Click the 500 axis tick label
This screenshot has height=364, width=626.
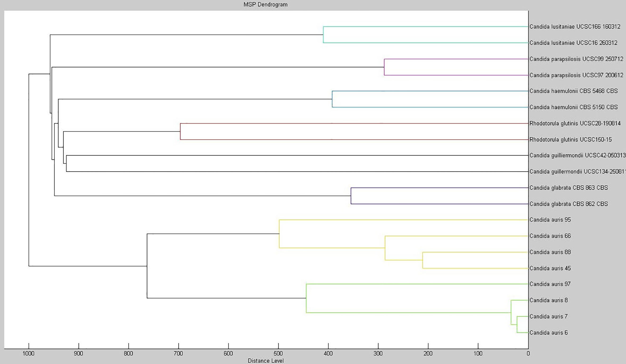278,353
